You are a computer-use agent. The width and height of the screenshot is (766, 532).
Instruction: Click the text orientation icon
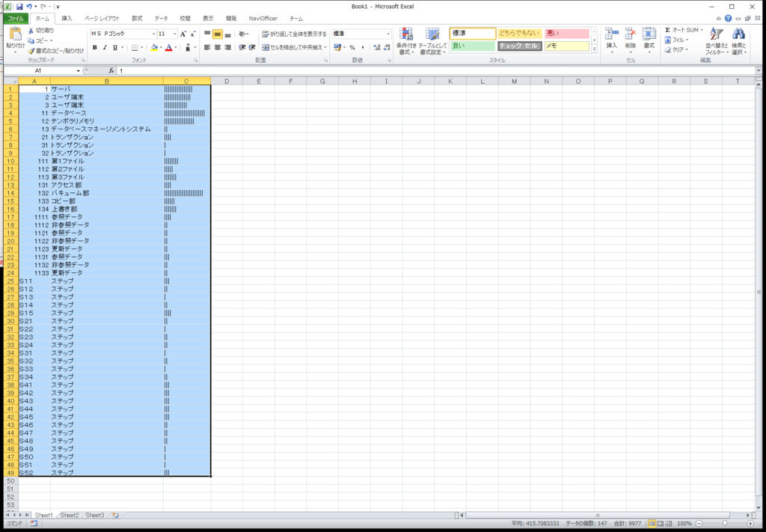click(242, 34)
